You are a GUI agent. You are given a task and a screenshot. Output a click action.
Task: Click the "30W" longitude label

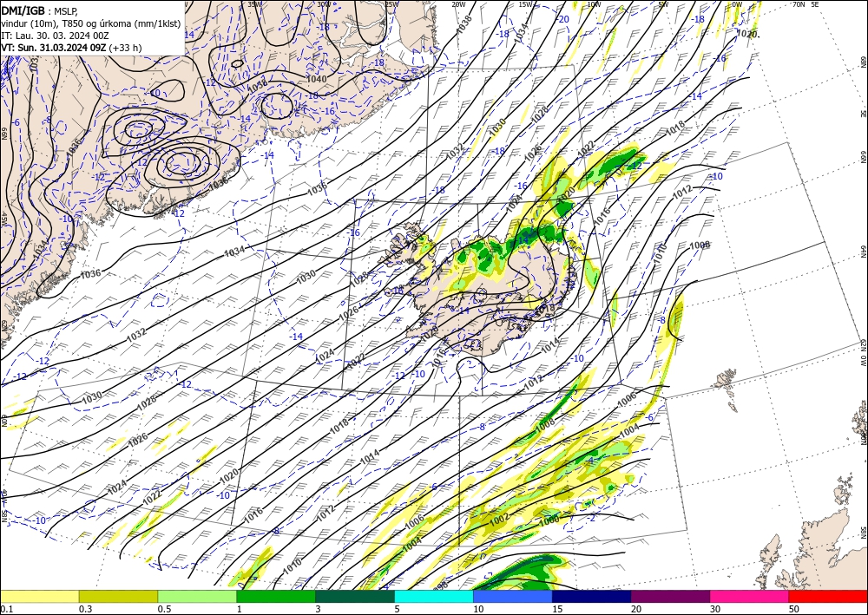pos(324,3)
